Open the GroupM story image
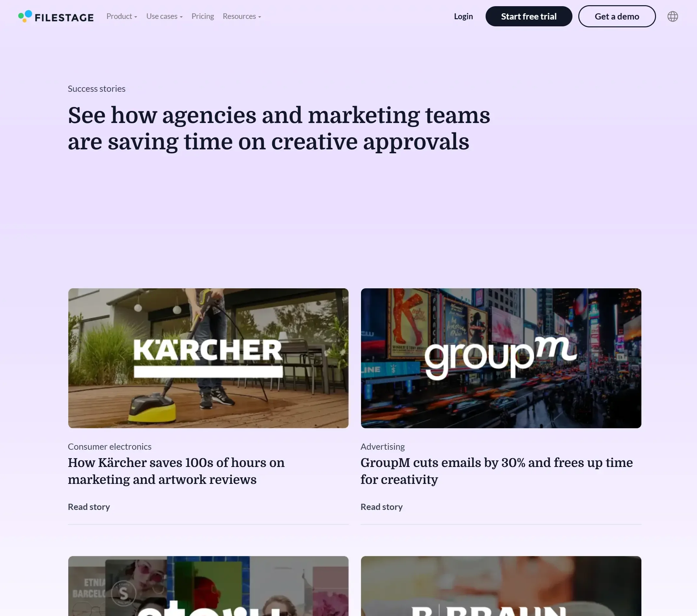This screenshot has height=616, width=697. (501, 358)
